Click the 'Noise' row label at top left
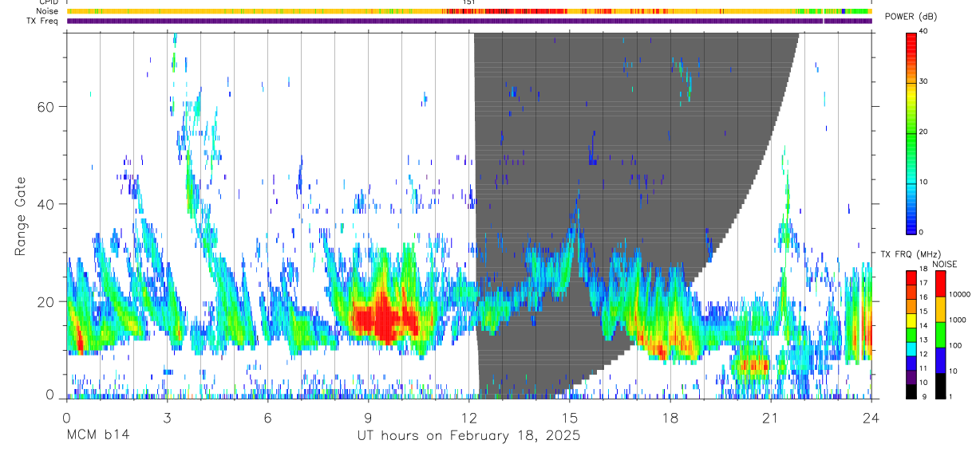The width and height of the screenshot is (980, 452). click(x=46, y=11)
